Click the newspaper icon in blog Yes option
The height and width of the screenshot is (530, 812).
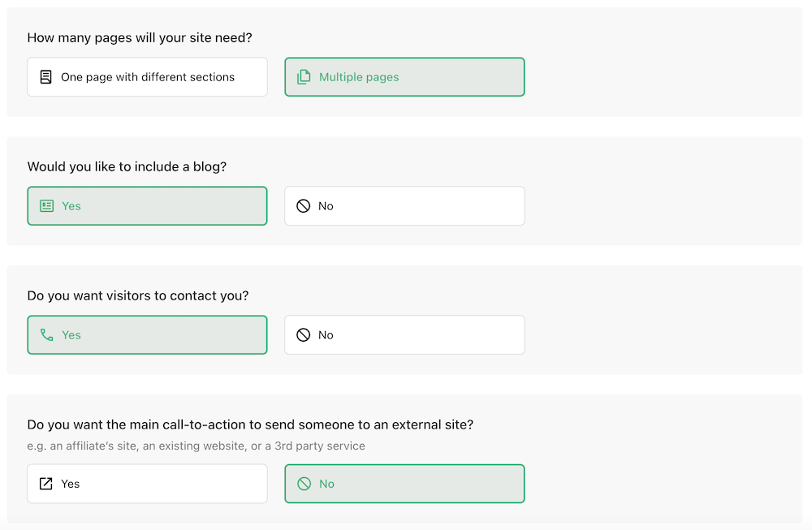(46, 206)
